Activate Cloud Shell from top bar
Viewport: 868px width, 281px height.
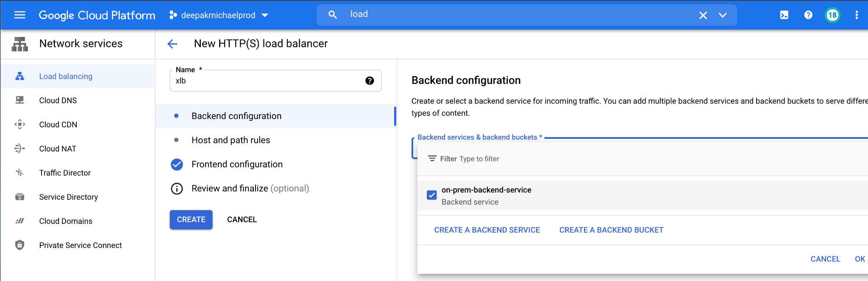click(x=784, y=15)
